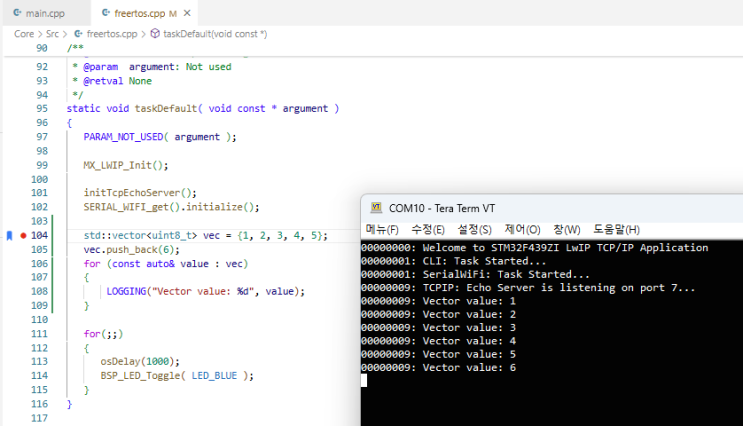Close the freertos.cpp tab
This screenshot has height=426, width=743.
tap(187, 13)
